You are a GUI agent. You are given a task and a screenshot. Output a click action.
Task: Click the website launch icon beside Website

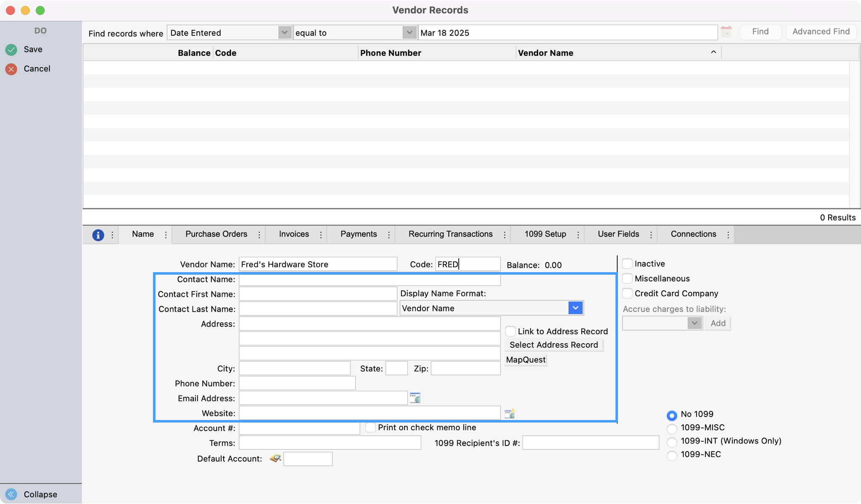tap(510, 413)
